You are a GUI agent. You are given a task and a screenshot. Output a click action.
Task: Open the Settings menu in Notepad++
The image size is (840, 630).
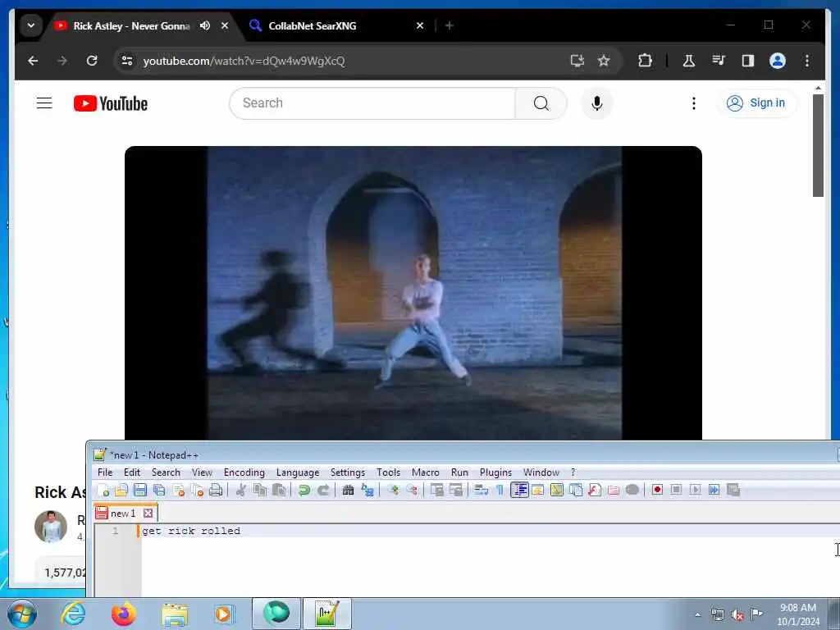(348, 472)
